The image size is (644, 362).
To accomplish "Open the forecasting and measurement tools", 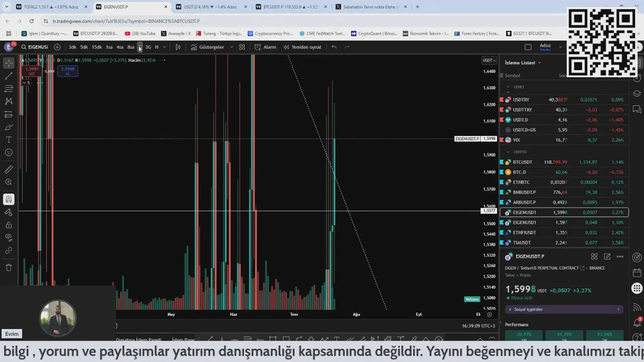I will (9, 114).
